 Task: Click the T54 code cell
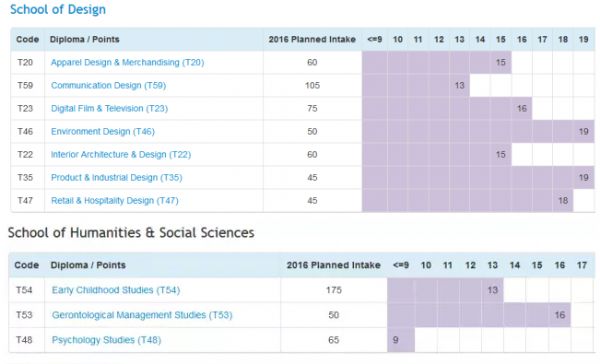(x=24, y=290)
